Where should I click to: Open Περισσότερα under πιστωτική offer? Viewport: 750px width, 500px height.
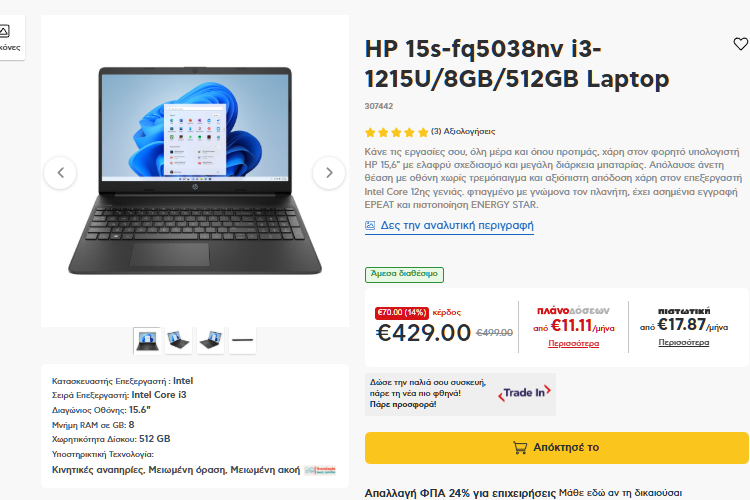click(x=684, y=343)
